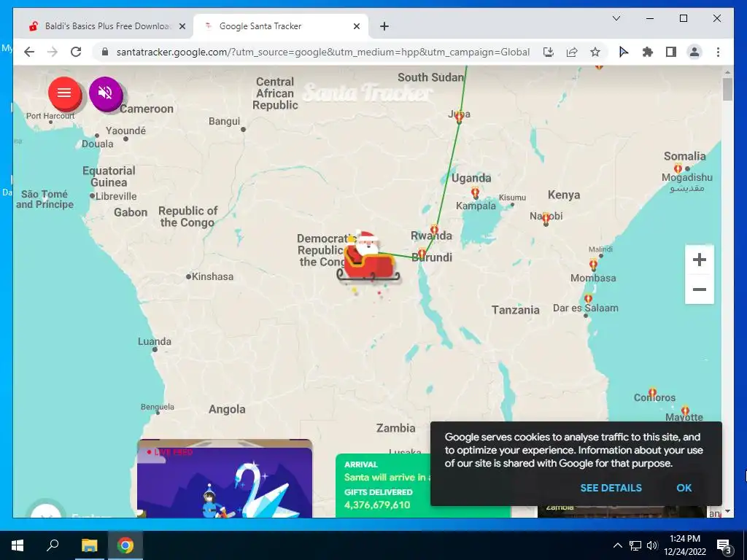The image size is (747, 560).
Task: Open Chrome profile avatar menu
Action: 694,52
